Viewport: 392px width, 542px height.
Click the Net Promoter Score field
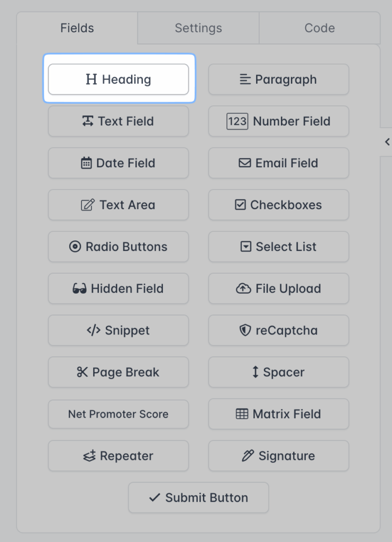point(118,414)
